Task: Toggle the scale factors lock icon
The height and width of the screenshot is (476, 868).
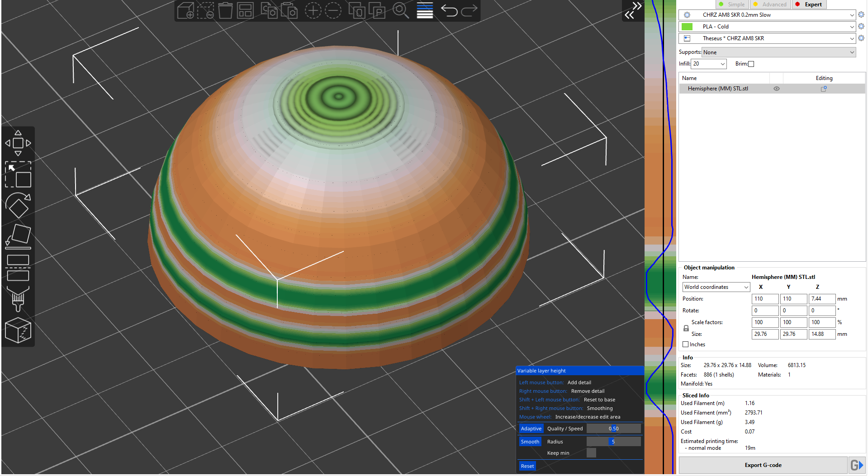Action: point(686,328)
